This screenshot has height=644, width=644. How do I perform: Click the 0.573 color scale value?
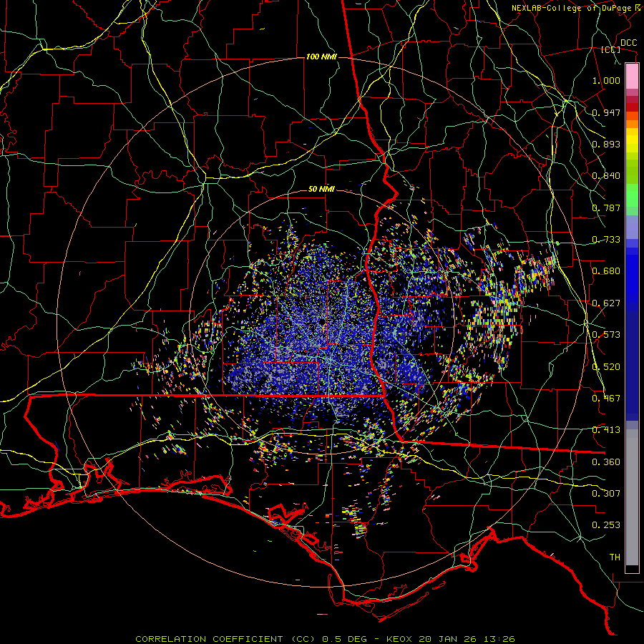606,335
